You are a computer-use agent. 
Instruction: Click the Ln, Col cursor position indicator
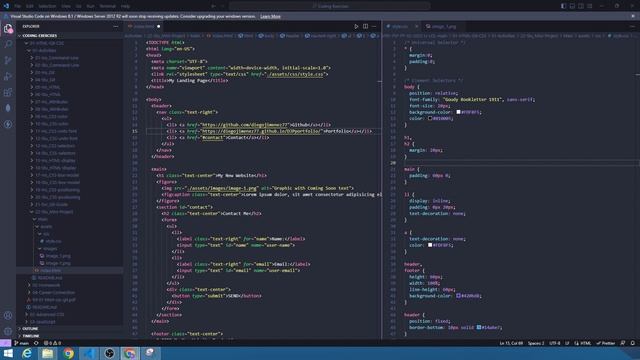coord(511,343)
